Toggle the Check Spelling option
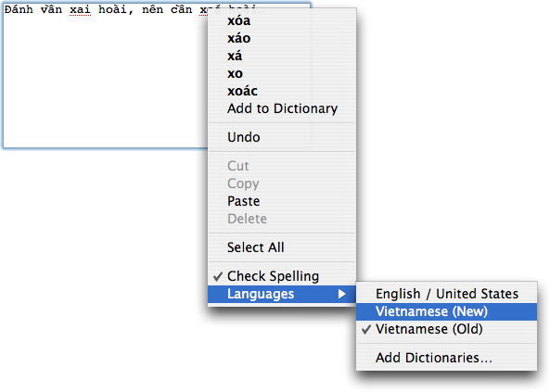 [x=282, y=276]
